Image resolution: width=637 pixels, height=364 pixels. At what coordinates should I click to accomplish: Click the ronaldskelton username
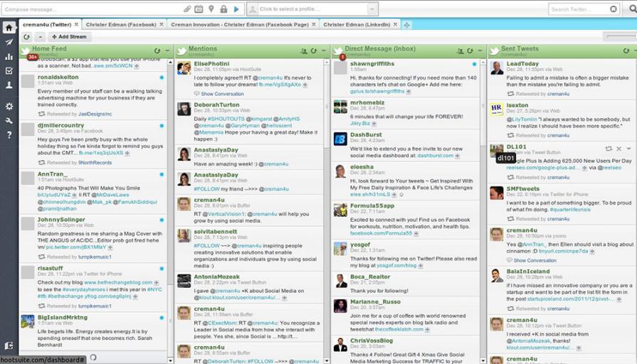point(58,77)
